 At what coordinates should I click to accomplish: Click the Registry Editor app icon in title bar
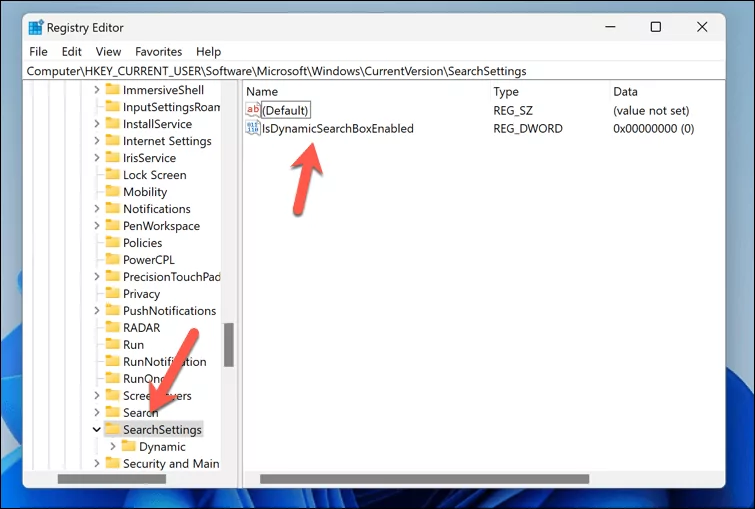[x=36, y=27]
